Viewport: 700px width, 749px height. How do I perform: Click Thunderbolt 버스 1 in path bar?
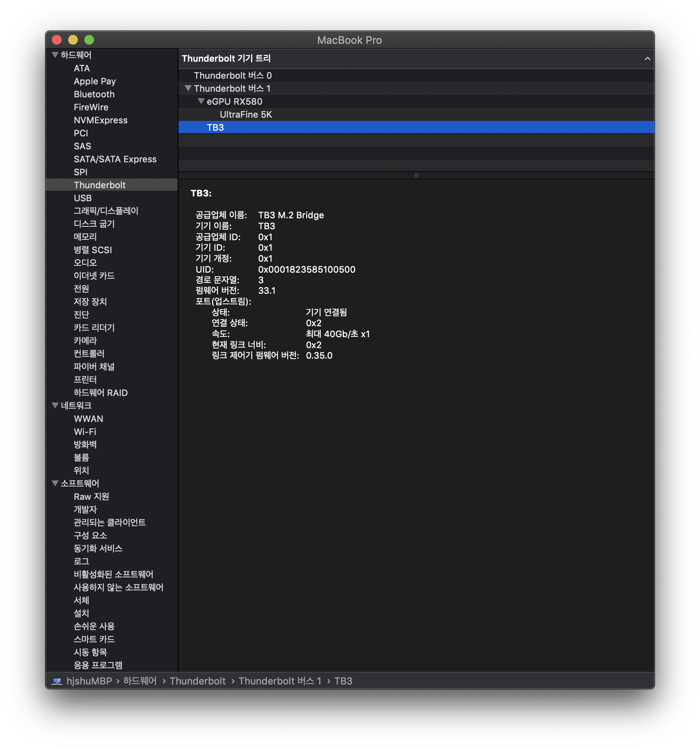tap(280, 681)
